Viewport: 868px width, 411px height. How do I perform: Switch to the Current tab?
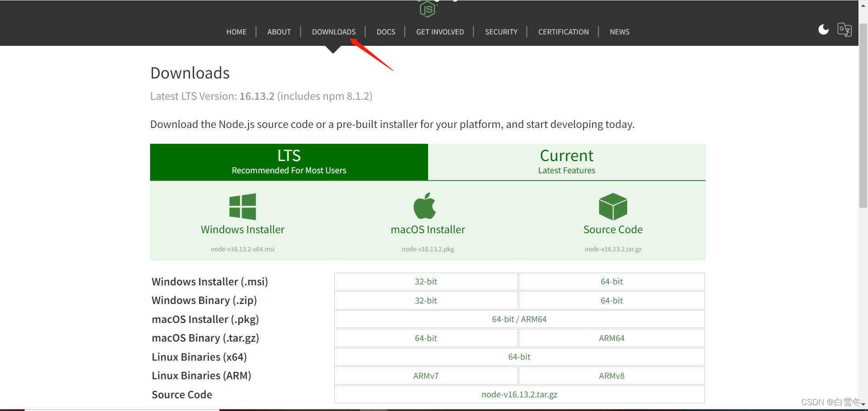click(567, 162)
